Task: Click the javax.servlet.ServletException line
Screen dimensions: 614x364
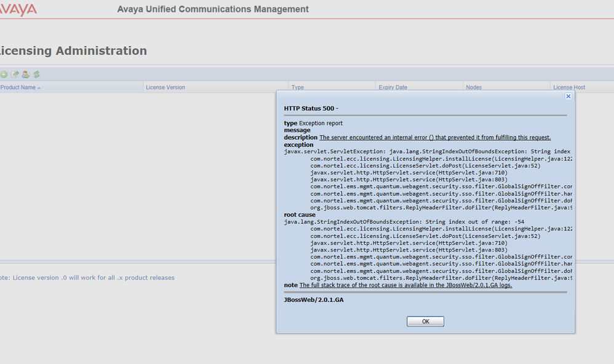Action: click(x=427, y=151)
